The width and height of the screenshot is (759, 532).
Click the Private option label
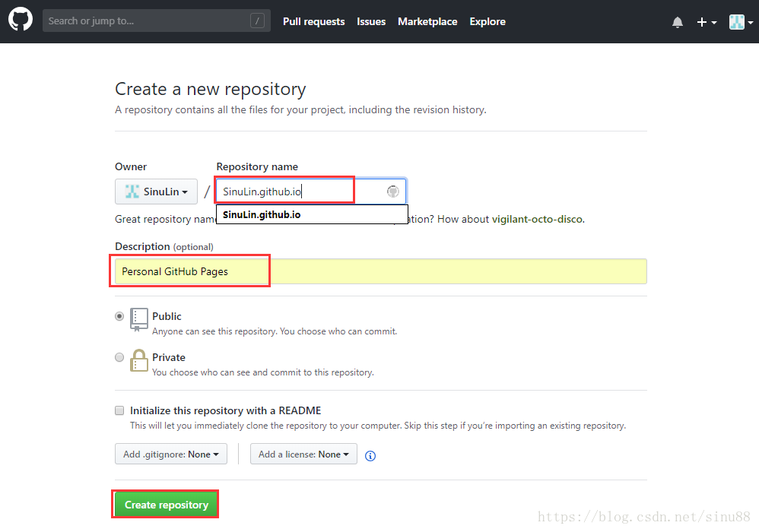coord(168,357)
